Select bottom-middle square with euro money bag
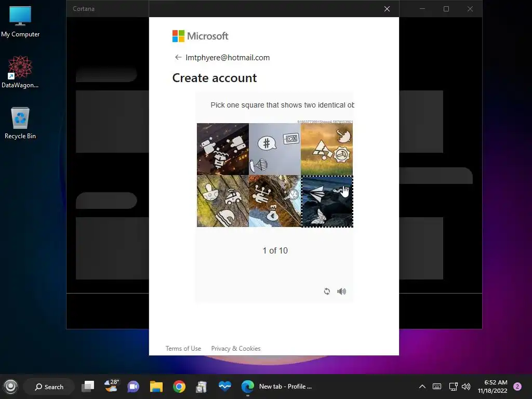The height and width of the screenshot is (399, 532). tap(275, 201)
